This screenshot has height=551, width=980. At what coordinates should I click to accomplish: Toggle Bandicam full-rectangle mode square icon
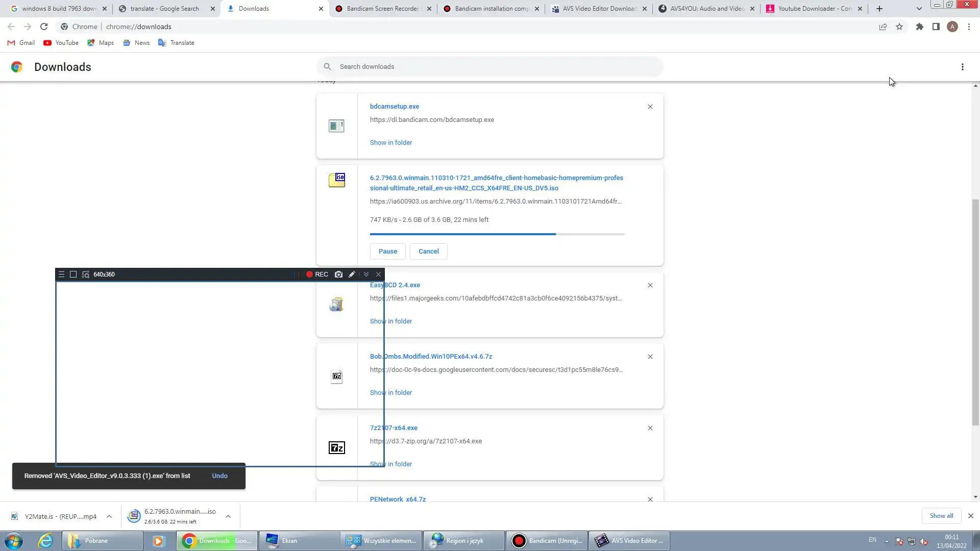[x=73, y=274]
